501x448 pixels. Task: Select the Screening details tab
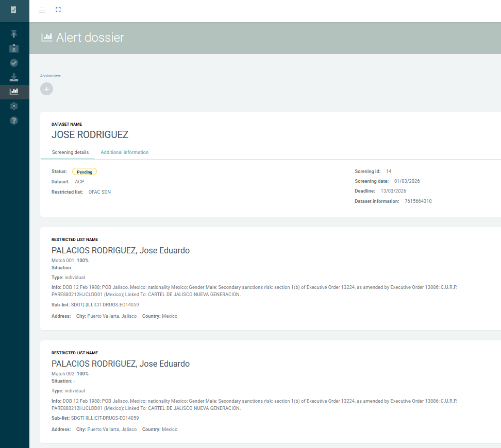[x=70, y=152]
